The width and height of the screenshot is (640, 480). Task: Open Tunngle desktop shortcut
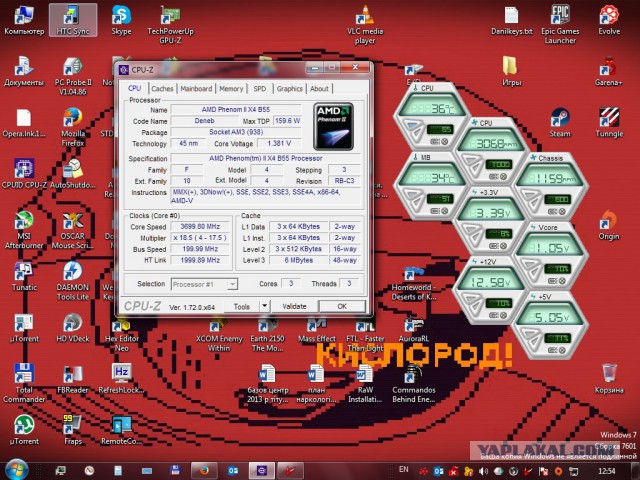tap(609, 122)
